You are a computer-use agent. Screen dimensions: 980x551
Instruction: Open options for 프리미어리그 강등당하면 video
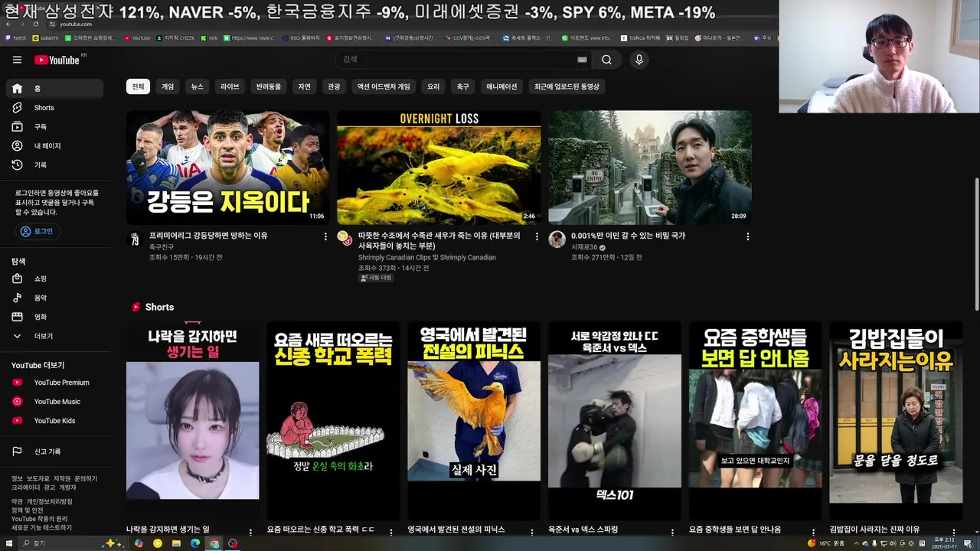click(325, 236)
